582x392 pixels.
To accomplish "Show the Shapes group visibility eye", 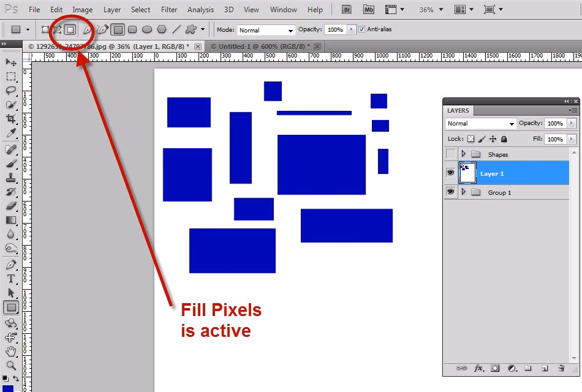I will pos(450,154).
